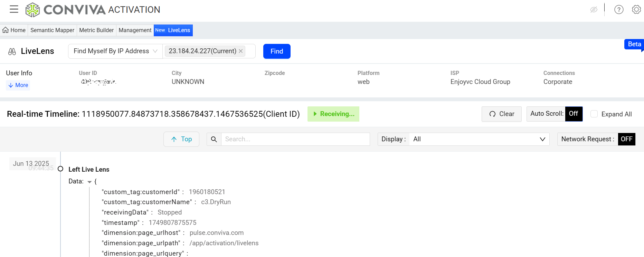Click the crossed-out eye visibility icon
This screenshot has width=644, height=257.
coord(594,10)
